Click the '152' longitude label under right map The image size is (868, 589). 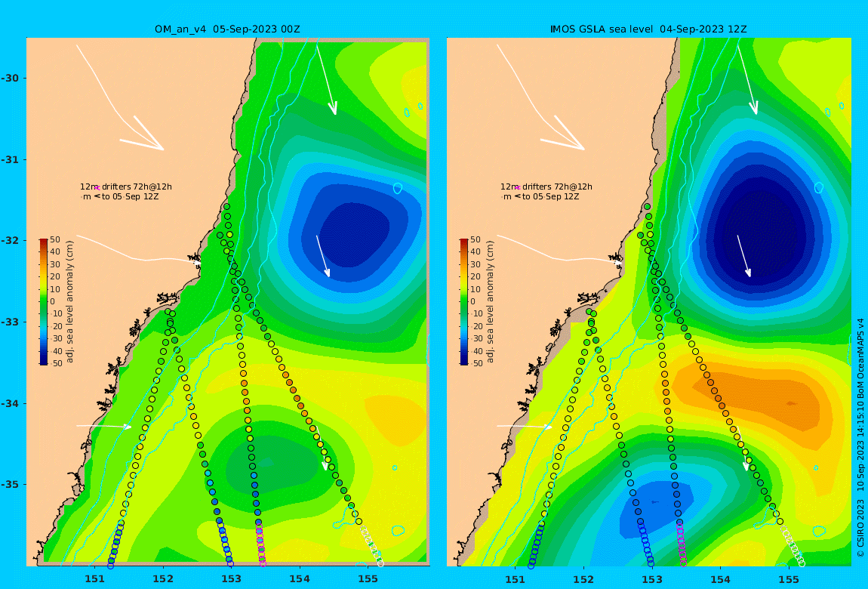click(x=584, y=580)
